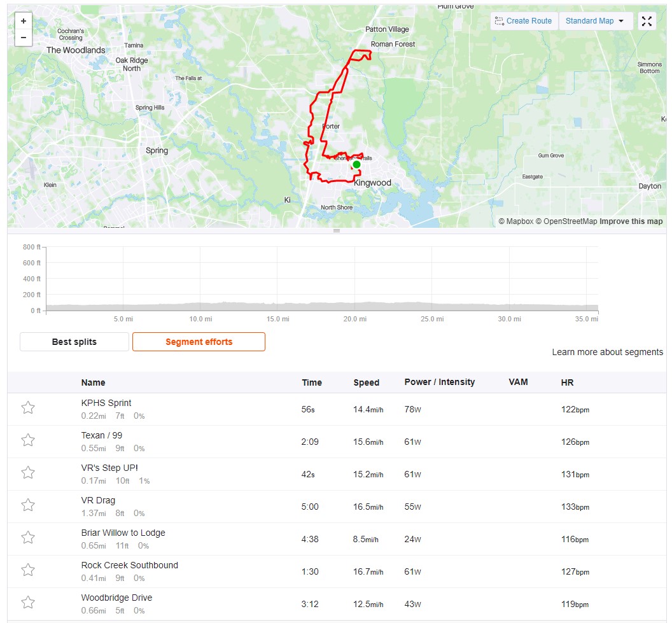Open the Improve this map link
This screenshot has height=623, width=672.
coord(631,221)
